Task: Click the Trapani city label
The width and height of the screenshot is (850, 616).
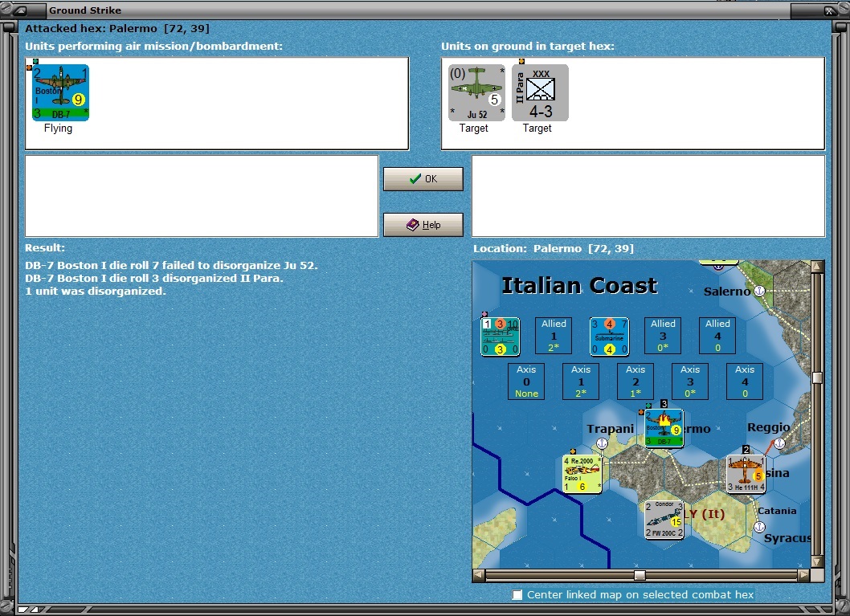Action: coord(611,429)
